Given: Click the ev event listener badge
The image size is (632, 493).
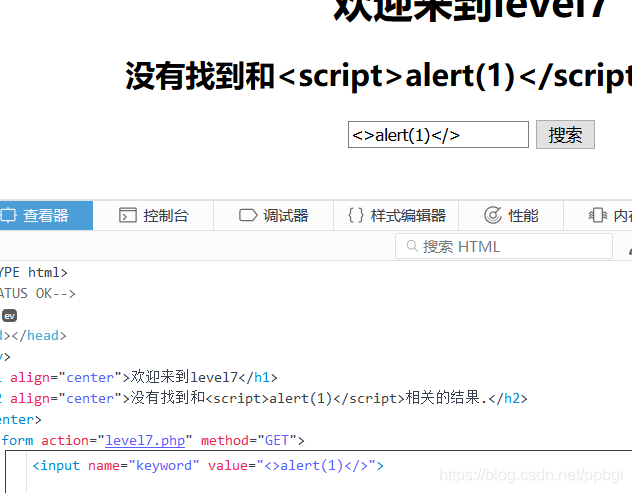Looking at the screenshot, I should point(9,316).
